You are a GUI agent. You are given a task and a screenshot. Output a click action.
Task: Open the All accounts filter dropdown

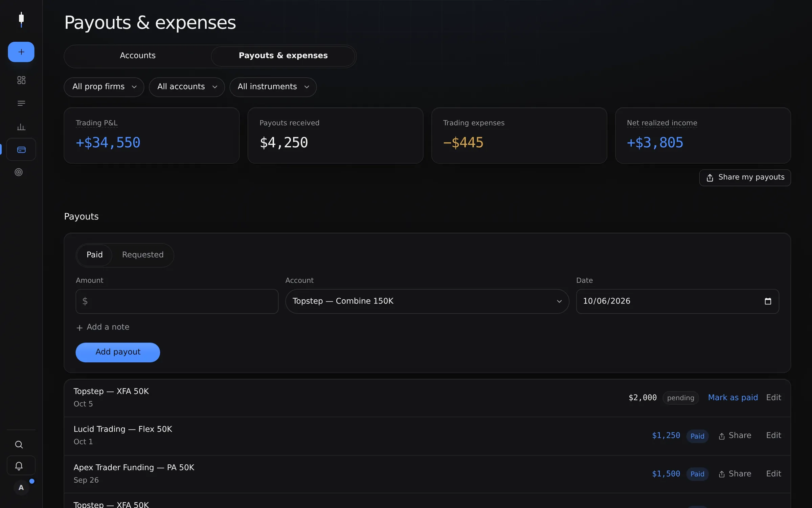click(x=187, y=87)
